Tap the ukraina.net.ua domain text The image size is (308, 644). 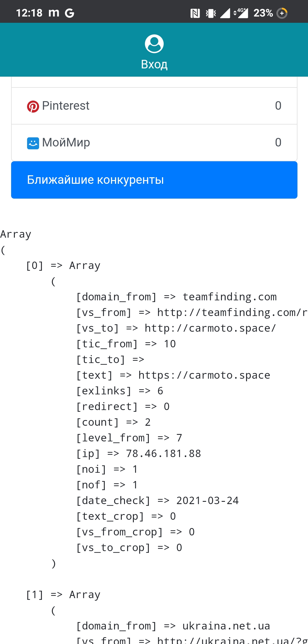(226, 626)
